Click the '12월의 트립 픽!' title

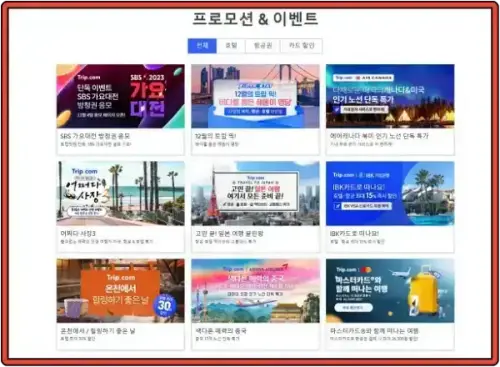pos(216,136)
